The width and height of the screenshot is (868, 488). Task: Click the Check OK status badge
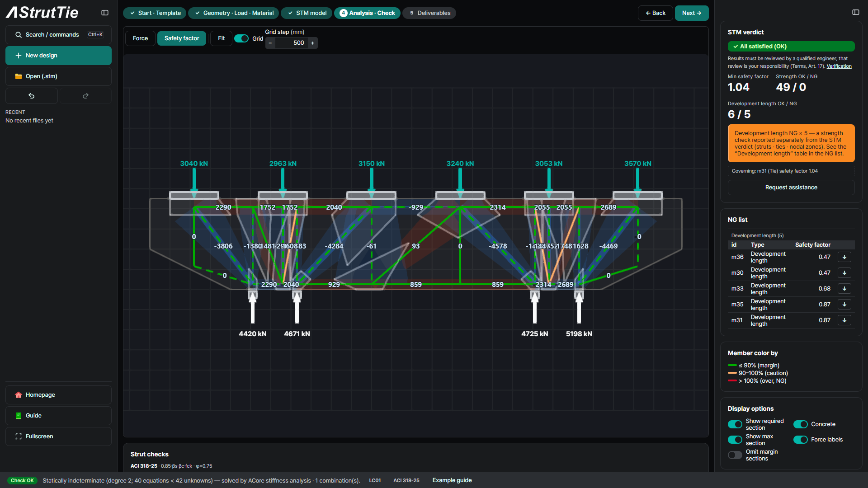coord(22,480)
